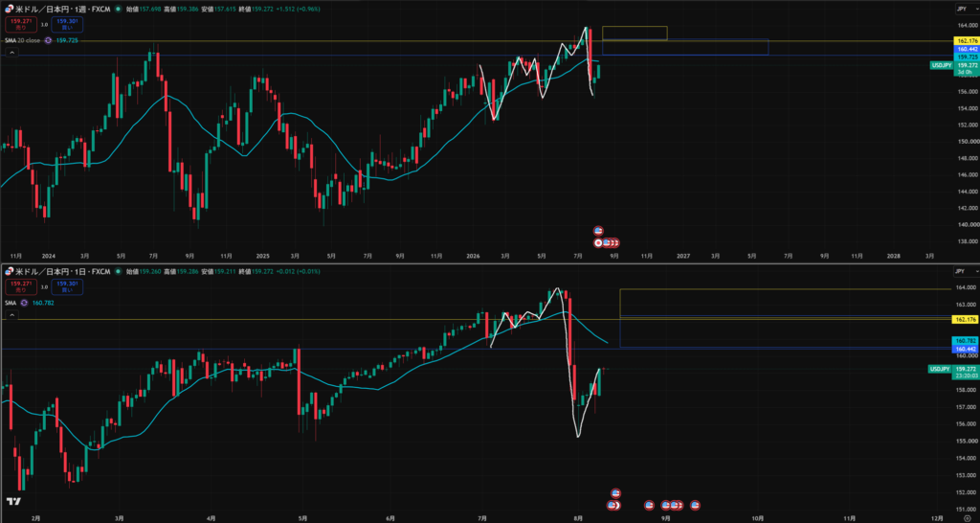980x523 pixels.
Task: Click the 12月 label on daily time axis
Action: pos(936,518)
